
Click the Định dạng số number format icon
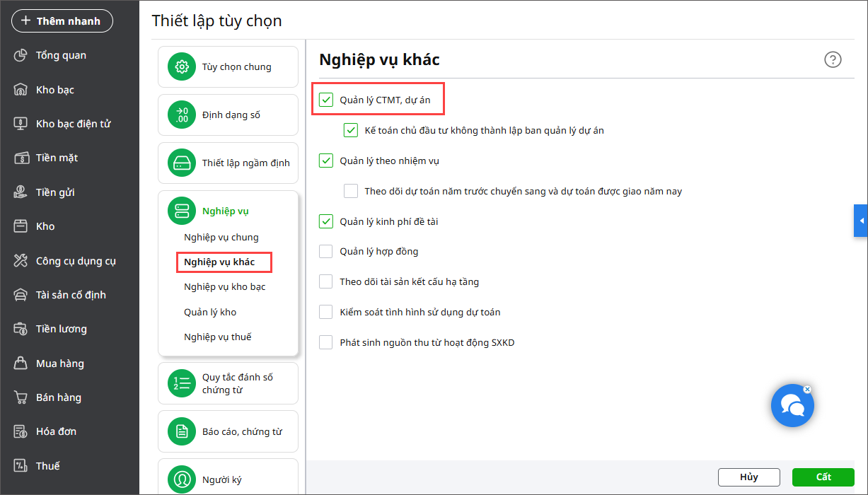tap(181, 115)
